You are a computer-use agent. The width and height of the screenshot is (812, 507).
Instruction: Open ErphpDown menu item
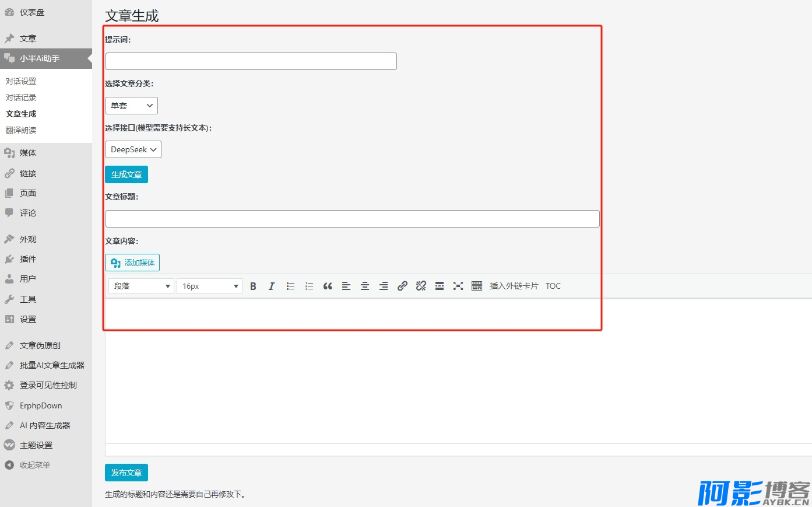46,405
